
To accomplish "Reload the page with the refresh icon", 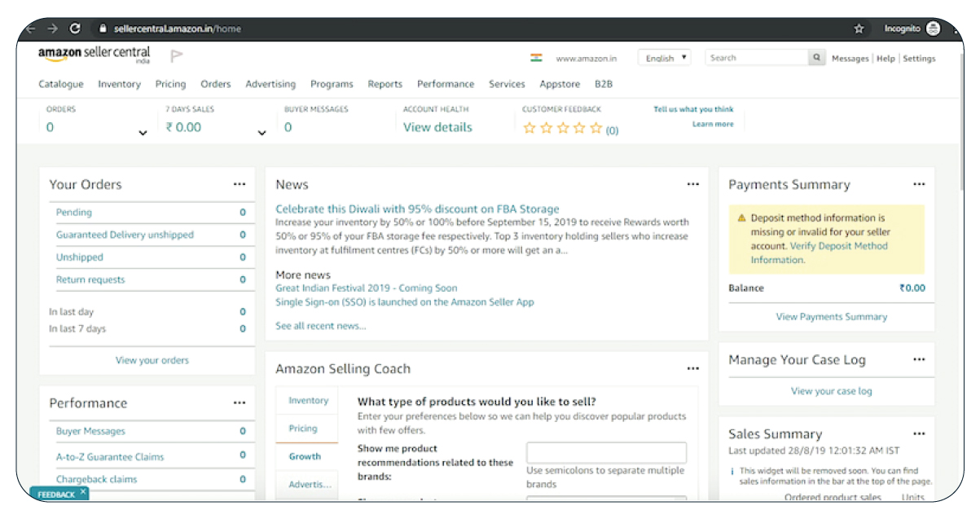I will tap(76, 29).
